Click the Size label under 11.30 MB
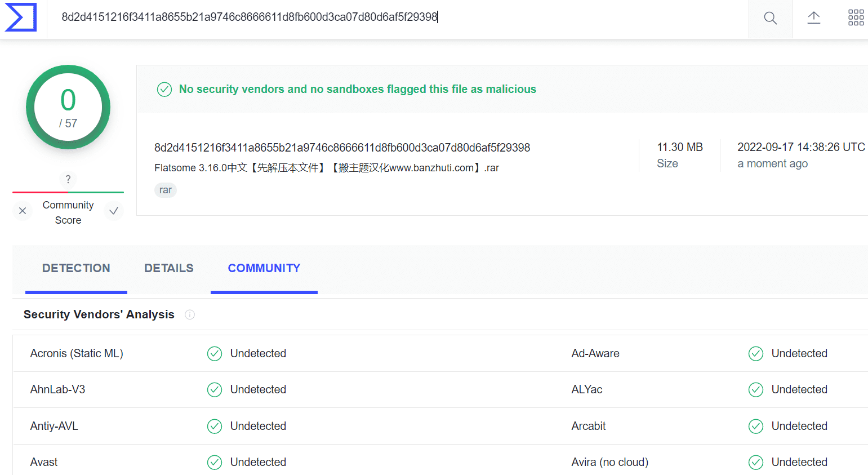Viewport: 868px width, 475px height. tap(667, 163)
